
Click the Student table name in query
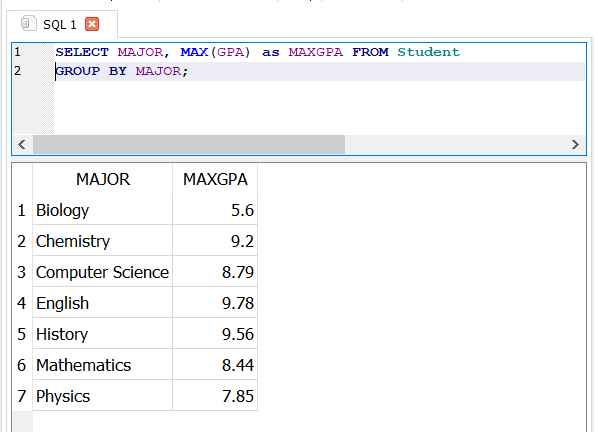pyautogui.click(x=428, y=52)
